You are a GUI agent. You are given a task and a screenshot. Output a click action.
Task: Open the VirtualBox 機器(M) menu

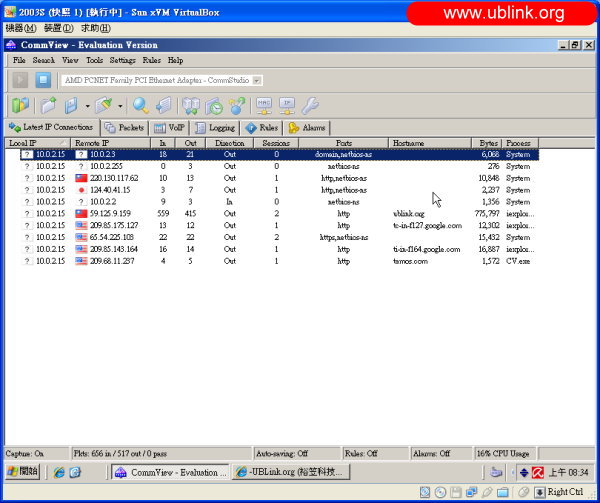(x=21, y=28)
